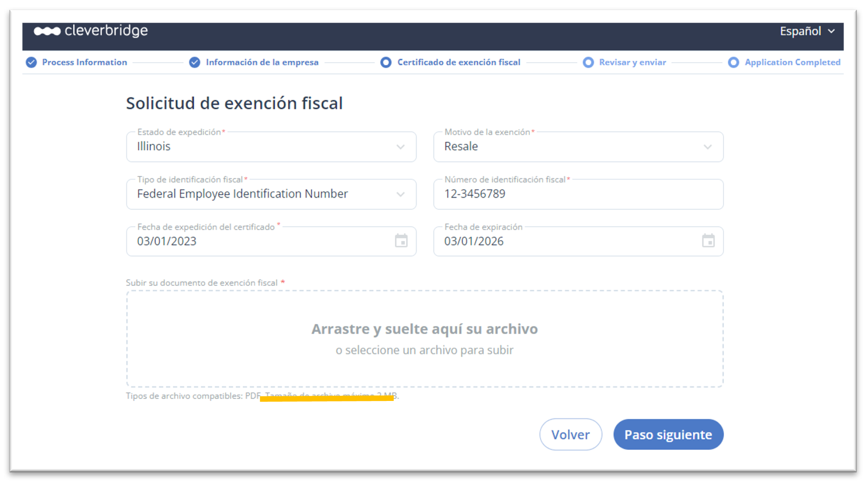Image resolution: width=868 pixels, height=484 pixels.
Task: Click the cleverbridge logo
Action: point(91,31)
